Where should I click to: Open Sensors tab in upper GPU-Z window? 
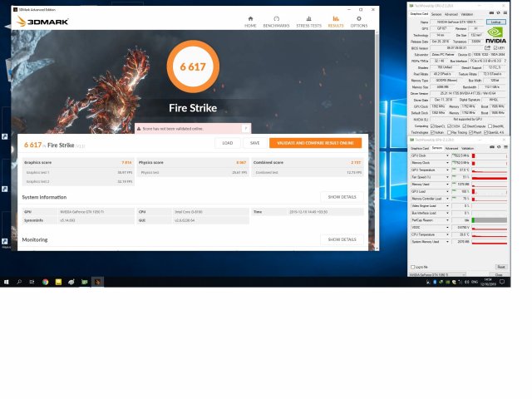point(436,14)
